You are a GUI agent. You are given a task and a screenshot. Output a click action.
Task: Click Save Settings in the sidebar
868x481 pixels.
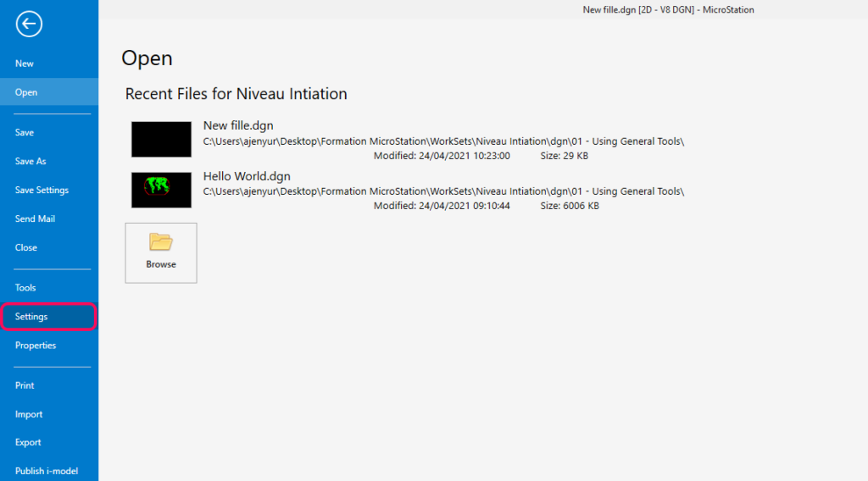49,190
